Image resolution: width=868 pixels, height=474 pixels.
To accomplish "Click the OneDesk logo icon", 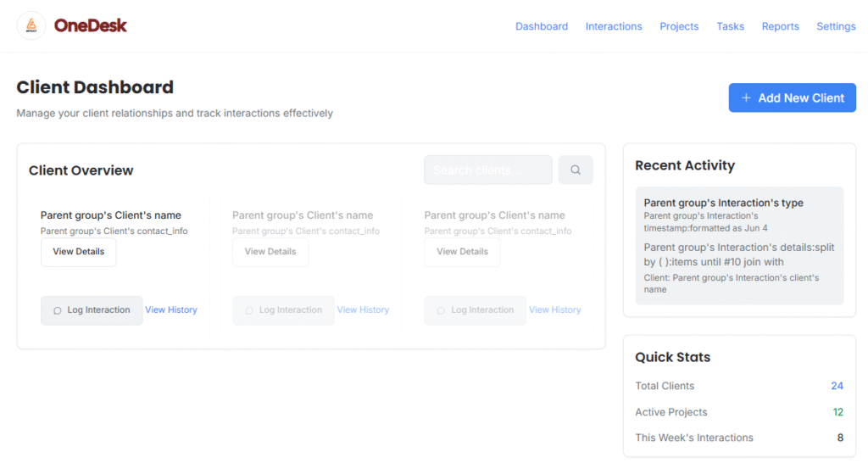I will pos(31,26).
